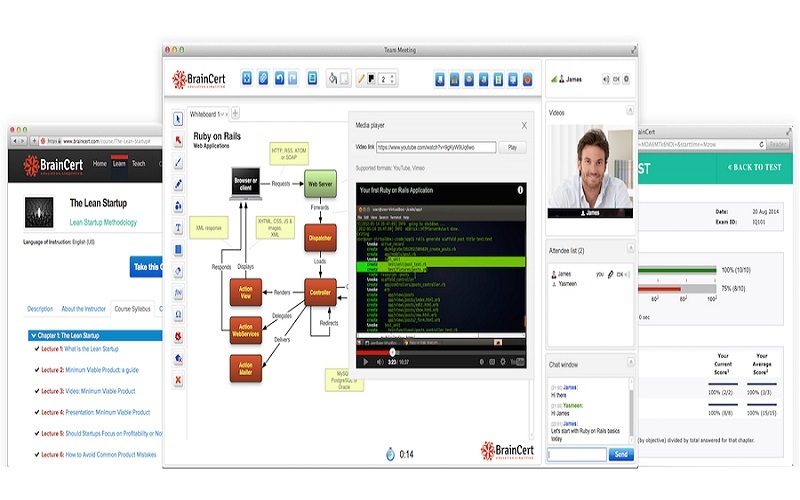Open Lecture 2: Minimum Viable Product guide

[x=90, y=370]
